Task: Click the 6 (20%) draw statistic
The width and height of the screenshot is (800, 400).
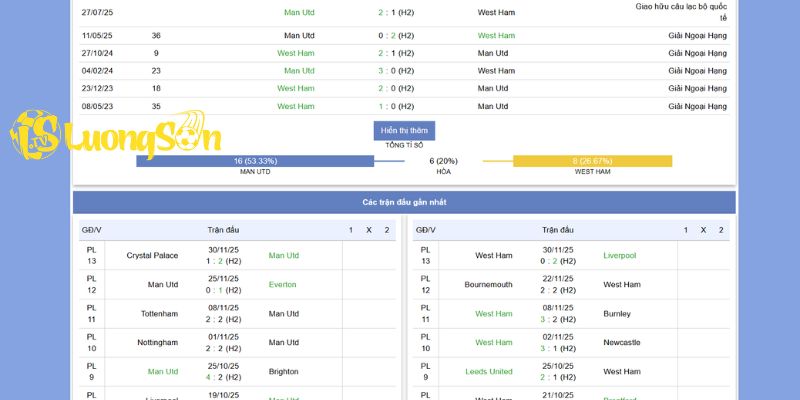Action: click(x=444, y=160)
